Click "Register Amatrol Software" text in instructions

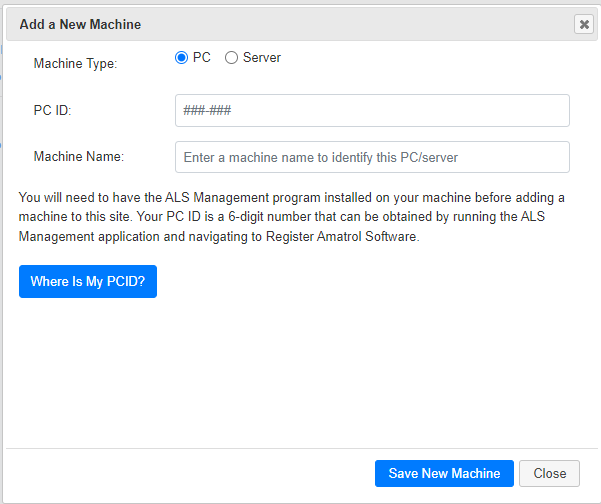tap(341, 236)
